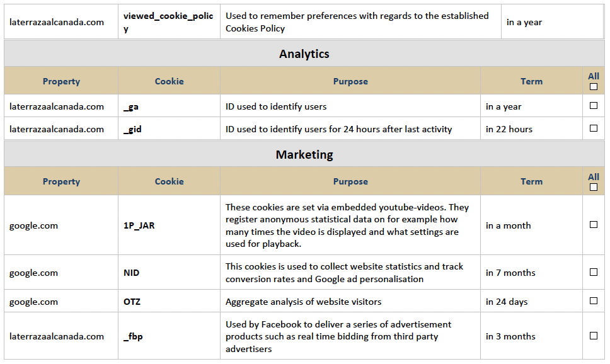610x364 pixels.
Task: Click the Property column header under Analytics
Action: (x=61, y=81)
